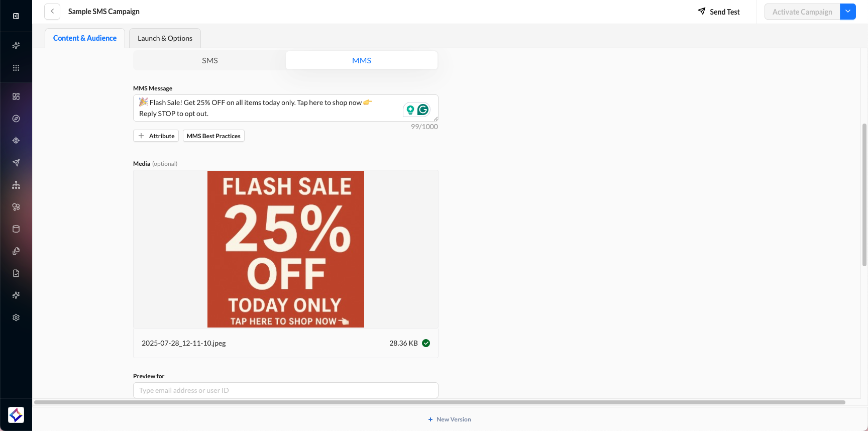Viewport: 868px width, 431px height.
Task: Toggle the sidebar panel icon at top
Action: [16, 16]
